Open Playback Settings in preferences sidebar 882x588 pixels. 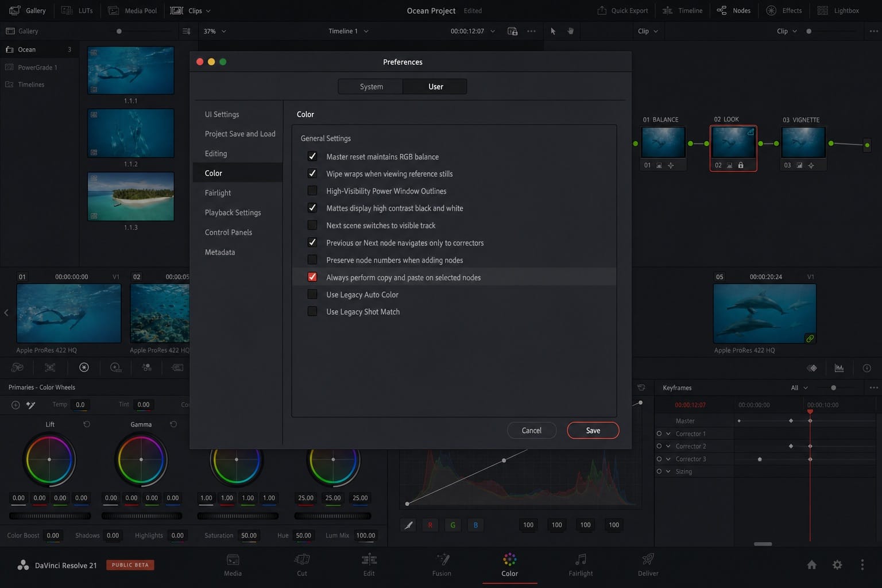coord(238,212)
